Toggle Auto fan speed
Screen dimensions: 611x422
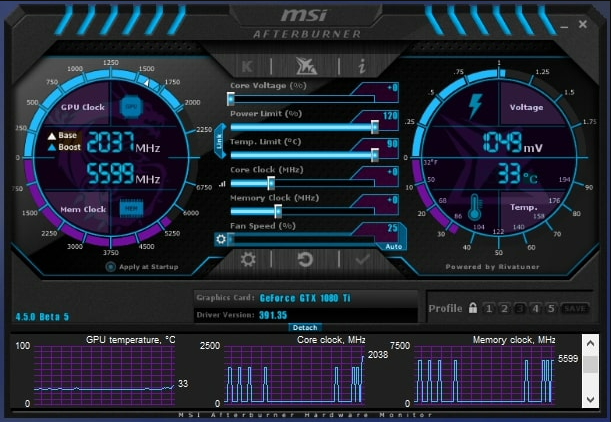tap(394, 246)
